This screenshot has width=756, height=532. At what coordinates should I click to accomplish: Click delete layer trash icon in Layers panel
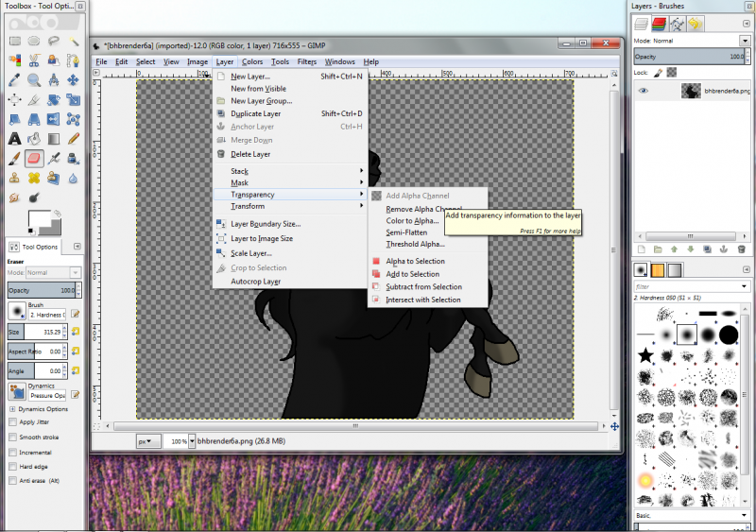click(x=742, y=249)
